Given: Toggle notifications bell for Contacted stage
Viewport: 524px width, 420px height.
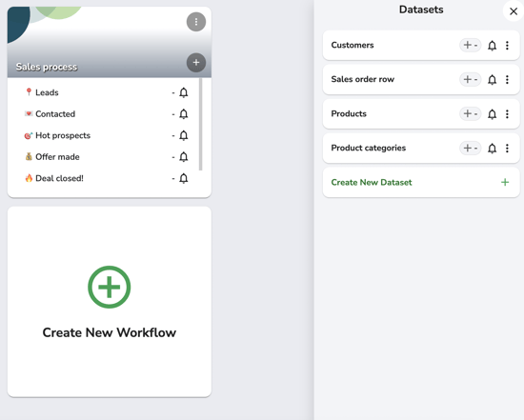Looking at the screenshot, I should (x=184, y=114).
